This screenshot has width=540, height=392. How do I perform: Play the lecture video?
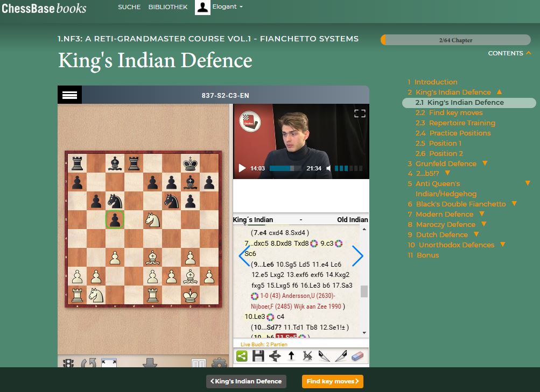point(242,168)
